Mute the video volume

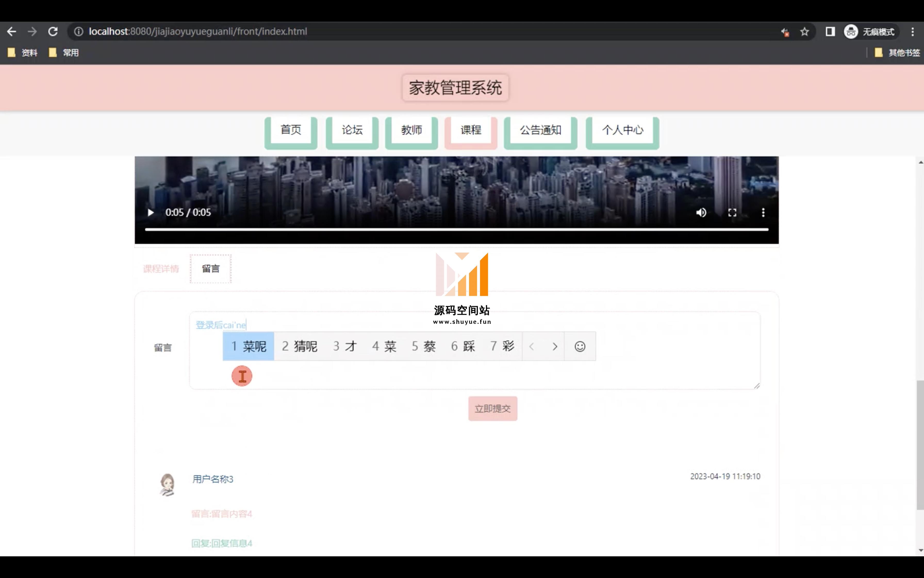pos(701,213)
